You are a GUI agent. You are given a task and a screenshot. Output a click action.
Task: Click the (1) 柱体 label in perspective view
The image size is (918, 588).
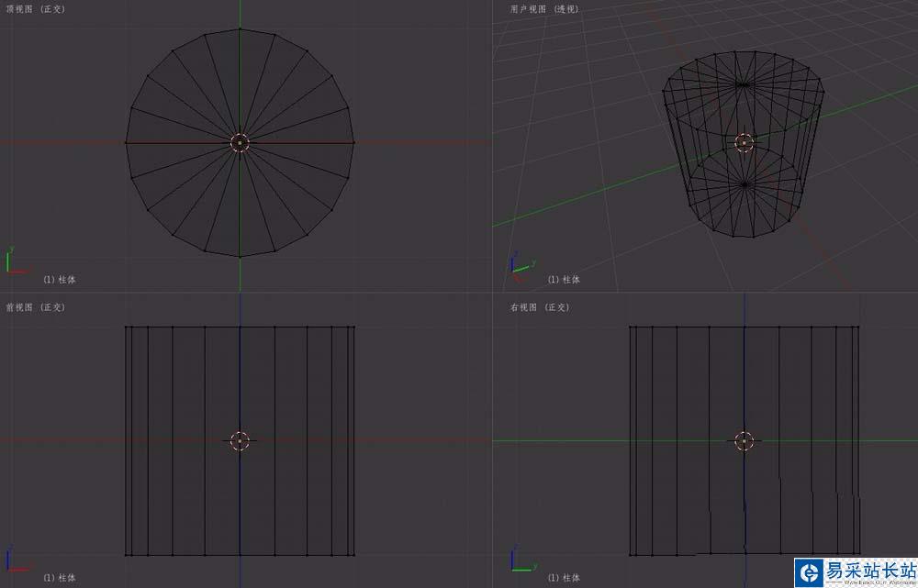point(564,280)
